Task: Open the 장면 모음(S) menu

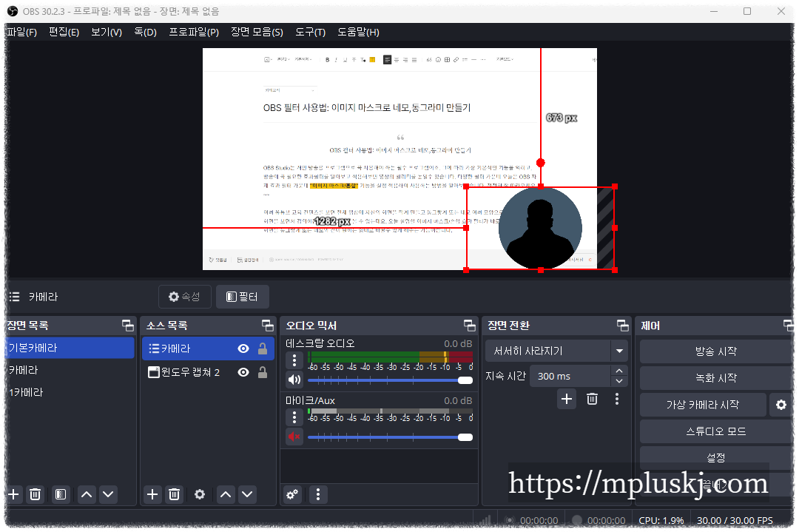Action: point(257,32)
